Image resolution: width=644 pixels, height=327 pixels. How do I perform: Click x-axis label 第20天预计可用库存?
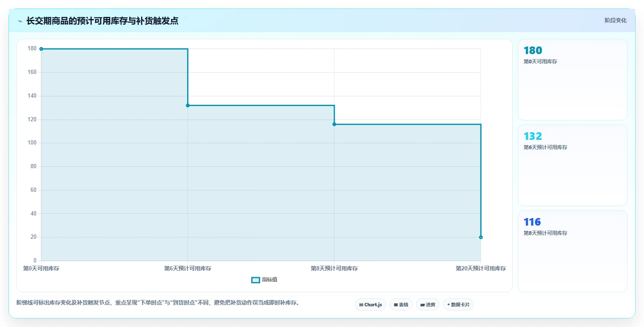tap(481, 268)
